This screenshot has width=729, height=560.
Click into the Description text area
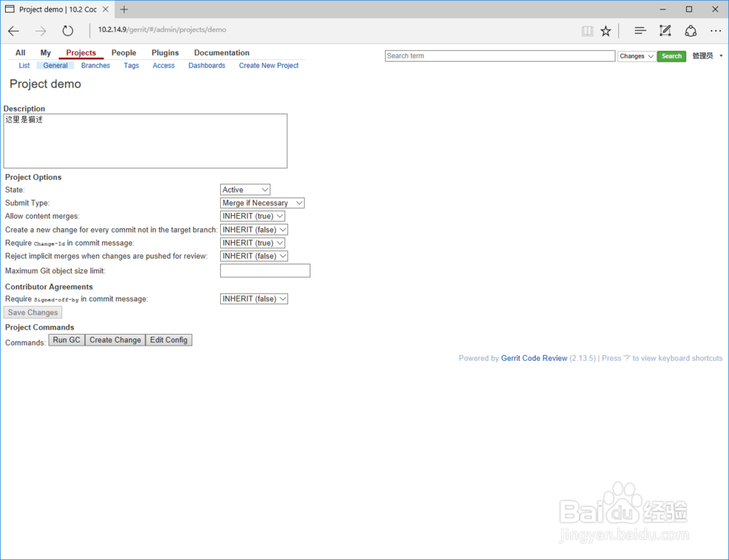146,141
